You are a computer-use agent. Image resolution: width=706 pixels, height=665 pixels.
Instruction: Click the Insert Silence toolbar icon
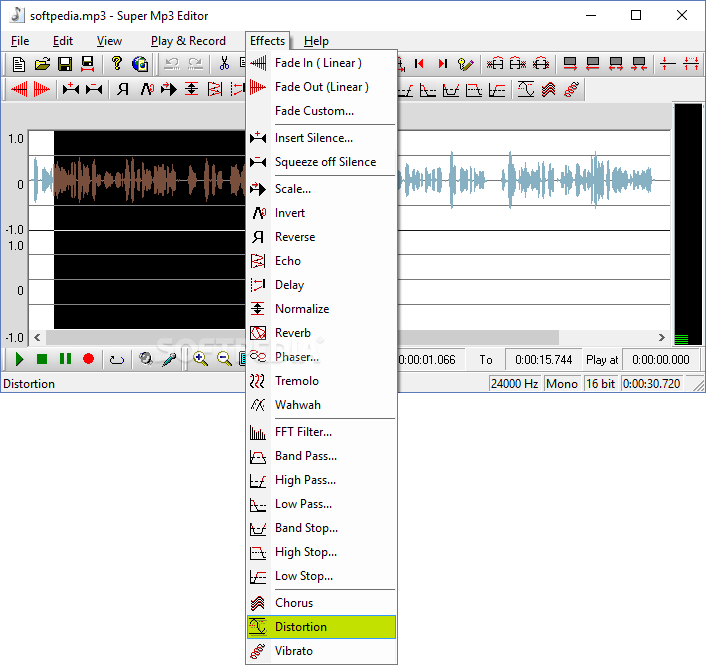(x=71, y=89)
